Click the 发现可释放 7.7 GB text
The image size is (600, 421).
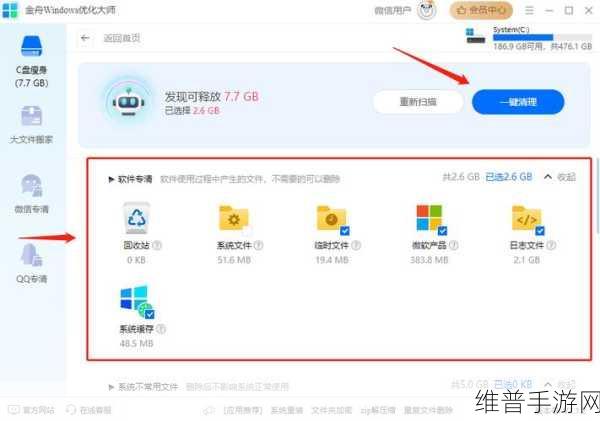pos(212,96)
